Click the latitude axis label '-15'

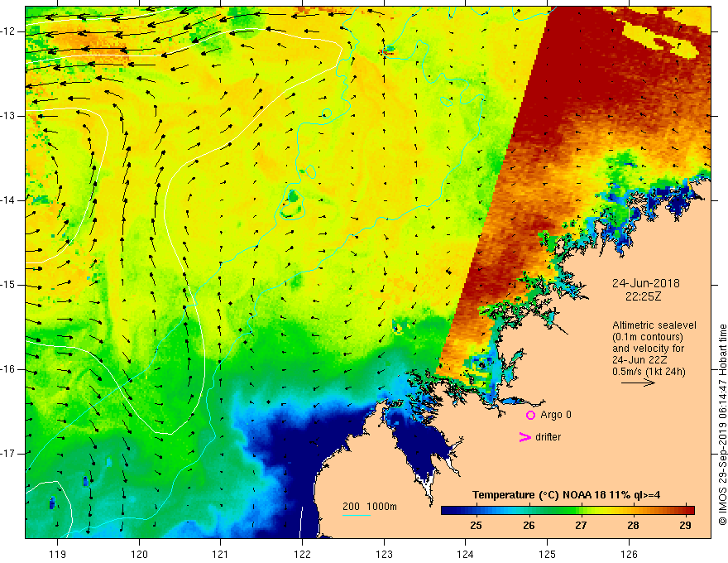tap(9, 285)
